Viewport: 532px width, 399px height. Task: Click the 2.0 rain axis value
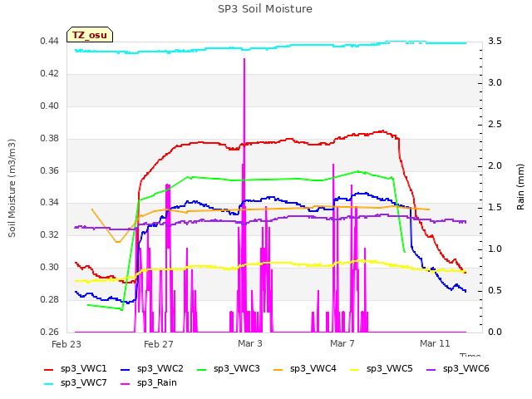tap(495, 166)
